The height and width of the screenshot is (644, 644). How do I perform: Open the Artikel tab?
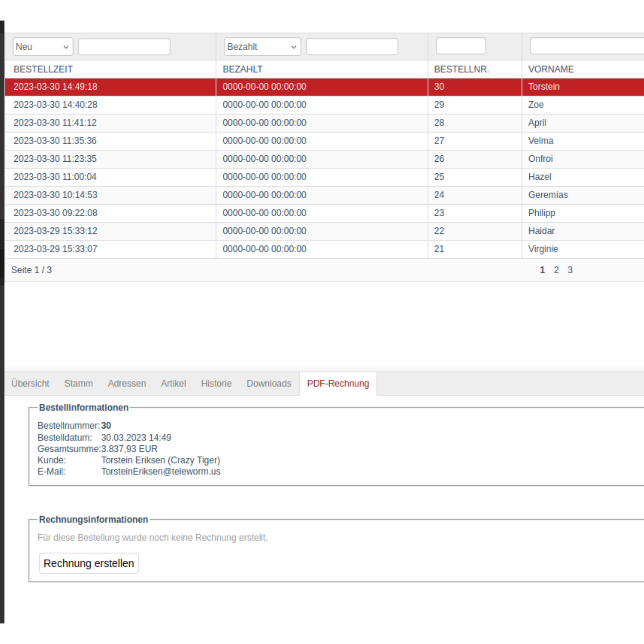coord(173,383)
